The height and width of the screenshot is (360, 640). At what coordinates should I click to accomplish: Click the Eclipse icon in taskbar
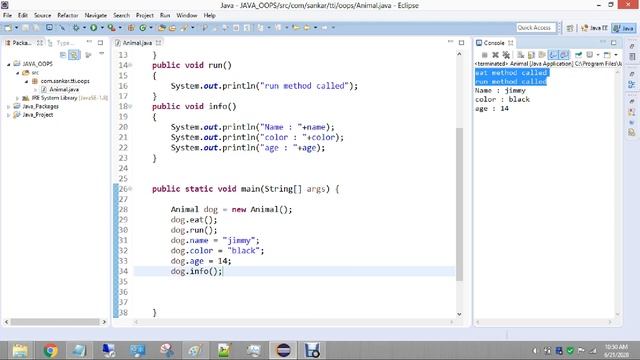click(283, 351)
